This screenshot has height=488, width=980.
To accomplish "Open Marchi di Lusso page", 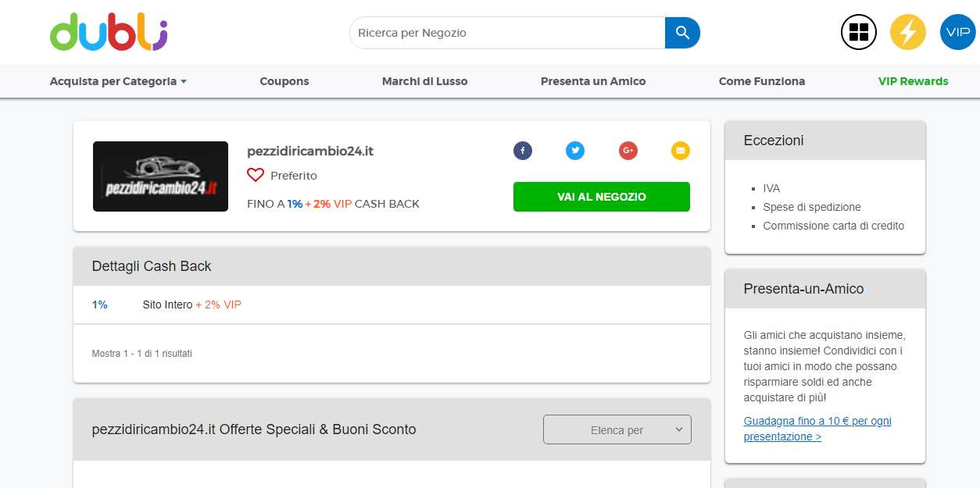I will [x=425, y=81].
